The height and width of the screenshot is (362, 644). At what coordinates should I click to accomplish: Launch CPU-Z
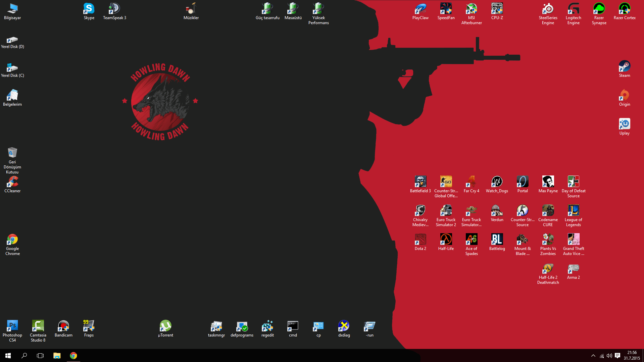point(497,8)
